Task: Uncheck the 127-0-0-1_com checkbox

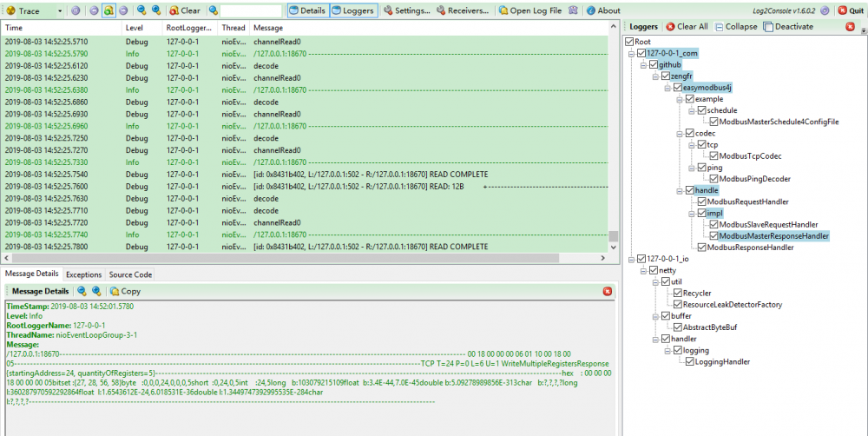Action: (x=641, y=53)
